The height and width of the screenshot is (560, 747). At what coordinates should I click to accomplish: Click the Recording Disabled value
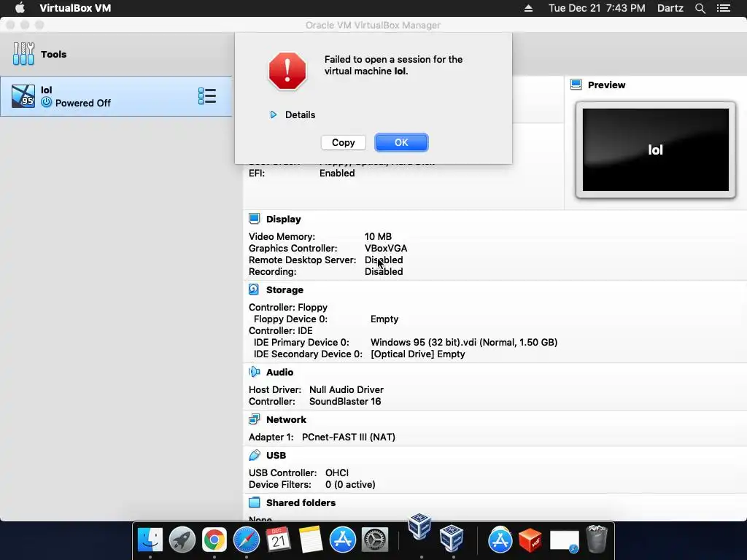384,271
